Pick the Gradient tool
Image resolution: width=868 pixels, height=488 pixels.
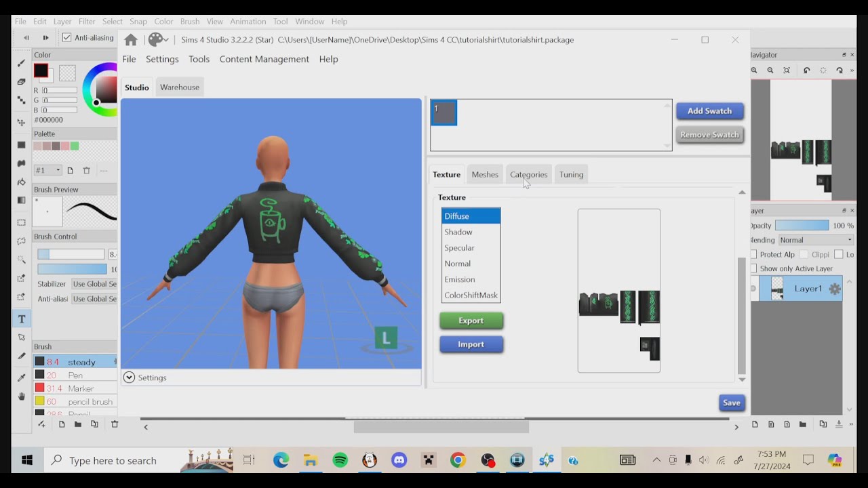[21, 200]
